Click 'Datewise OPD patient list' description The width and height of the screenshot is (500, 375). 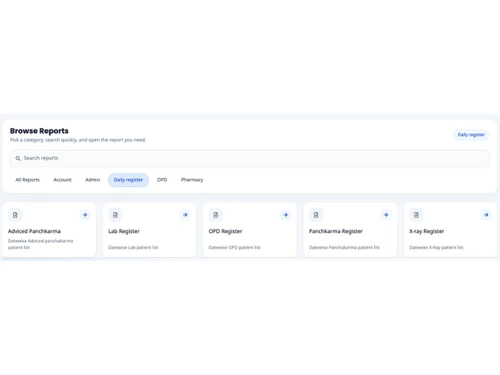click(235, 247)
